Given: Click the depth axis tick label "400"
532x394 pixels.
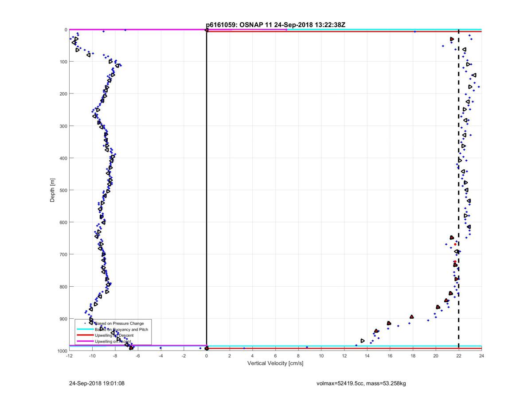Looking at the screenshot, I should click(63, 158).
